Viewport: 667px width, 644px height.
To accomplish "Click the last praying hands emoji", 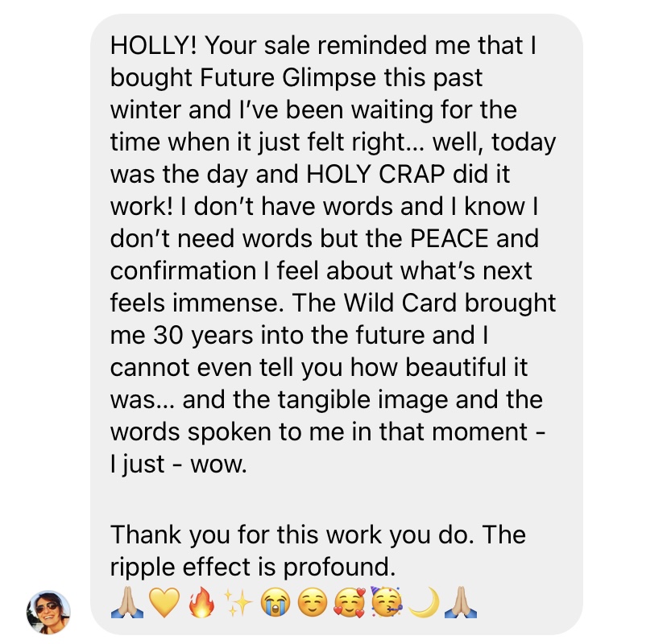I will click(461, 602).
